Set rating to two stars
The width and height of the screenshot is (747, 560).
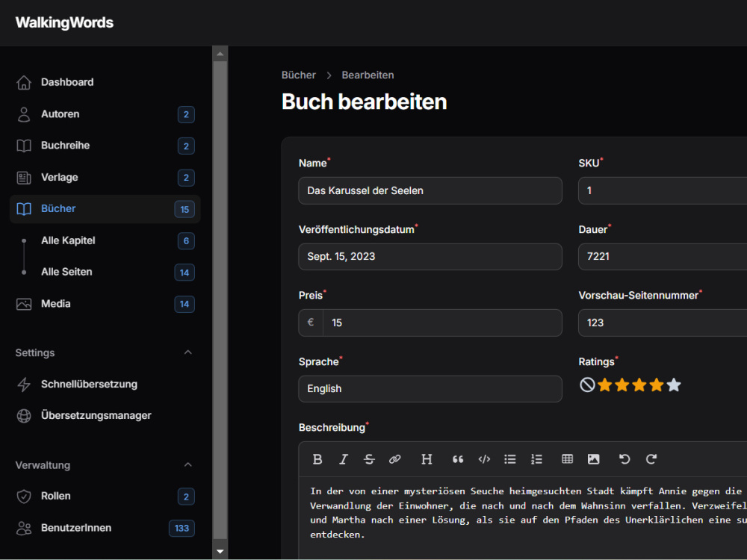622,385
